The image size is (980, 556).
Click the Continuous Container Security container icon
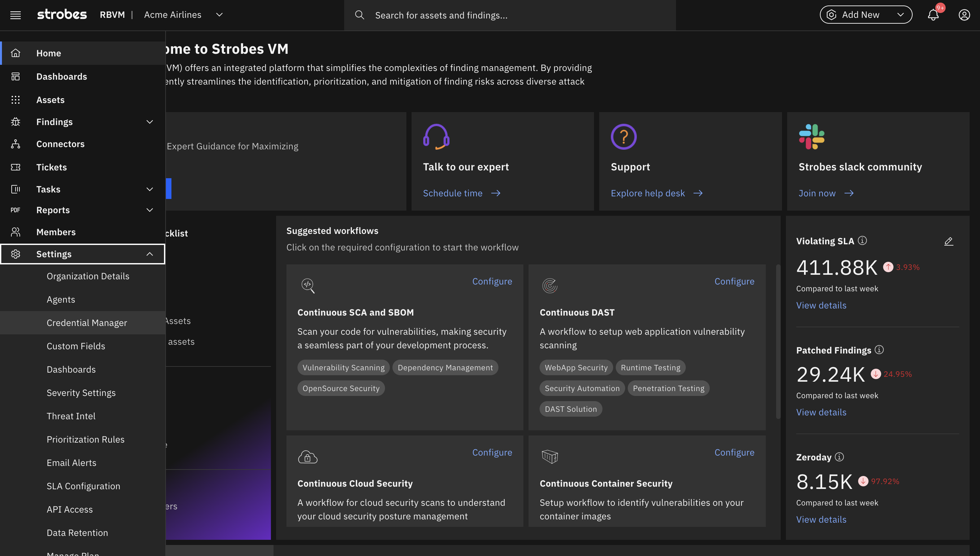[x=550, y=456]
